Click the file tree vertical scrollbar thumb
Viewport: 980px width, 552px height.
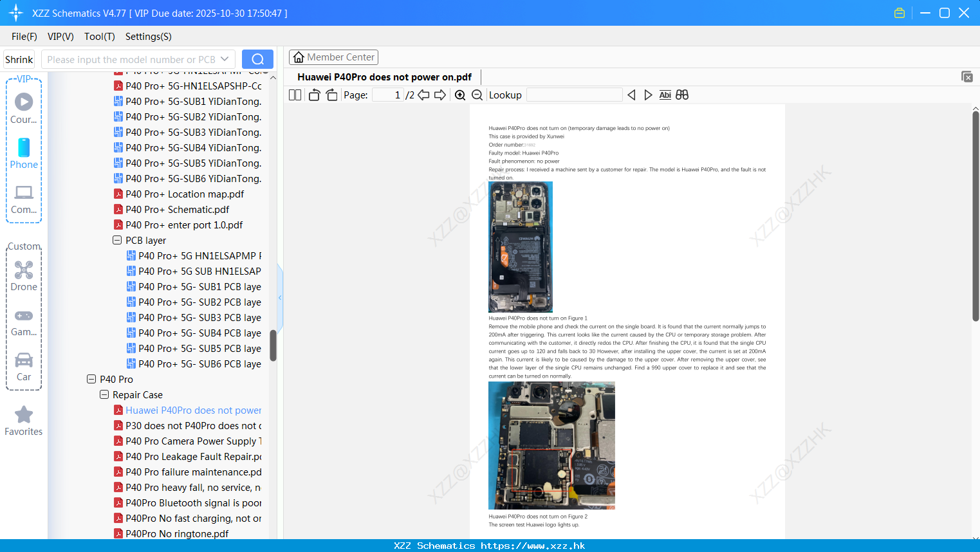273,346
